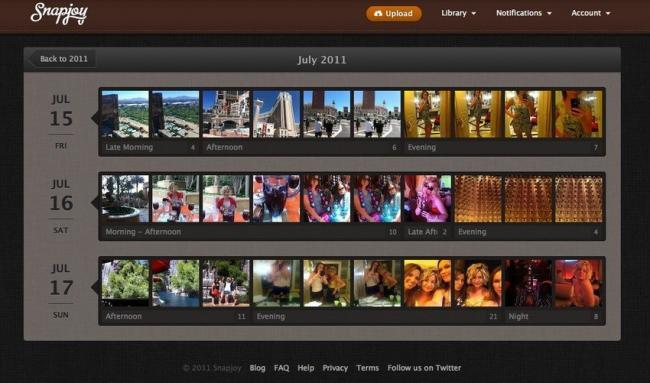Open the FAQ footer link
Image resolution: width=650 pixels, height=383 pixels.
(281, 368)
